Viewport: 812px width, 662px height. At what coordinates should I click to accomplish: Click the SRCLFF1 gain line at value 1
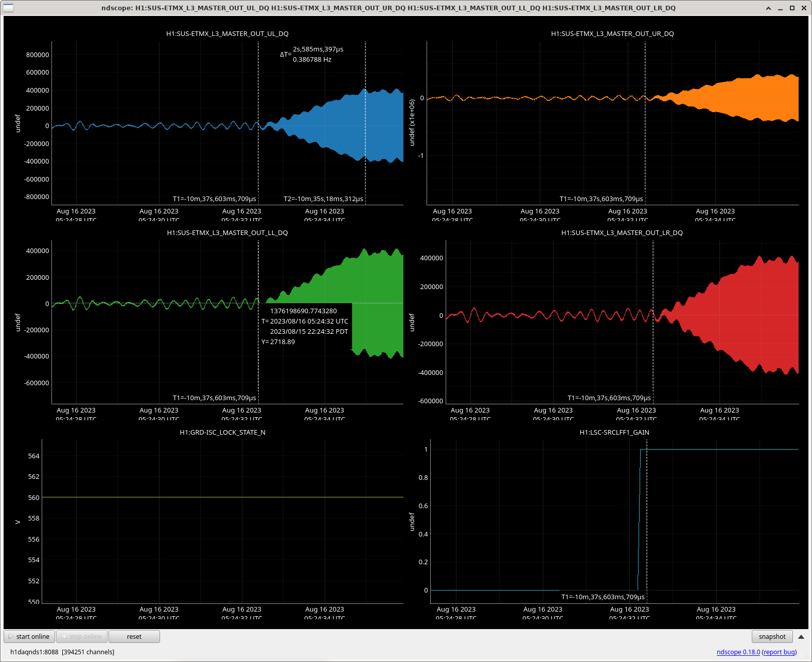coord(720,449)
